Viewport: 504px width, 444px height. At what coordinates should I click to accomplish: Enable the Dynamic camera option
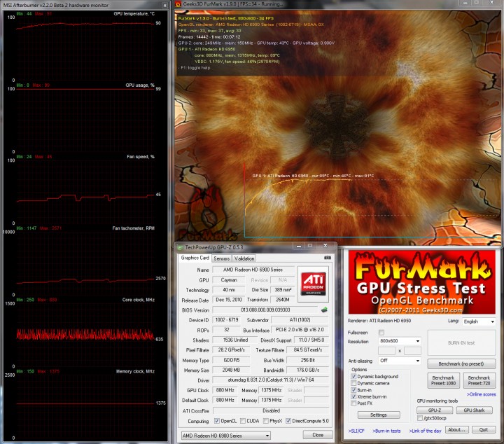[353, 383]
